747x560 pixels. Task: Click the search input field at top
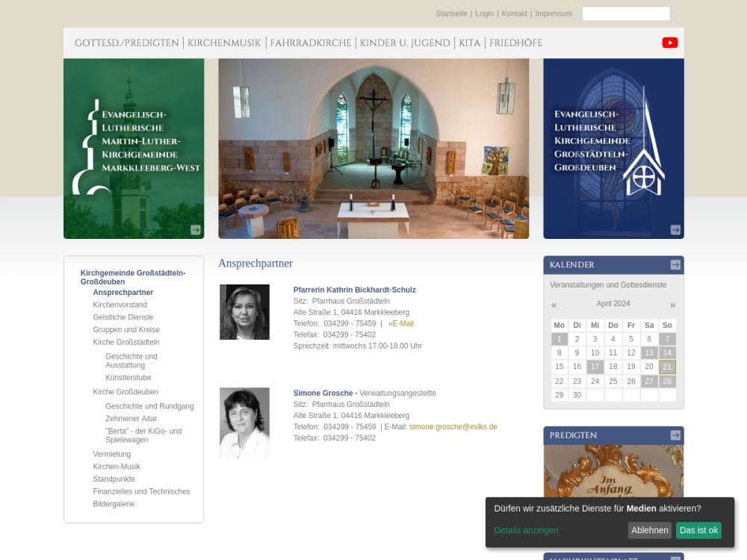pos(625,13)
